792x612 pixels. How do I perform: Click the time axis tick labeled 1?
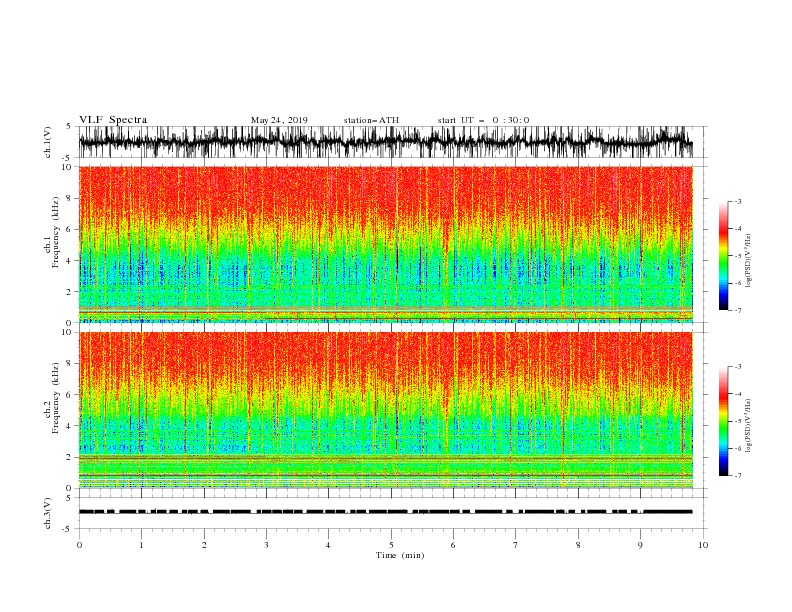pos(141,545)
